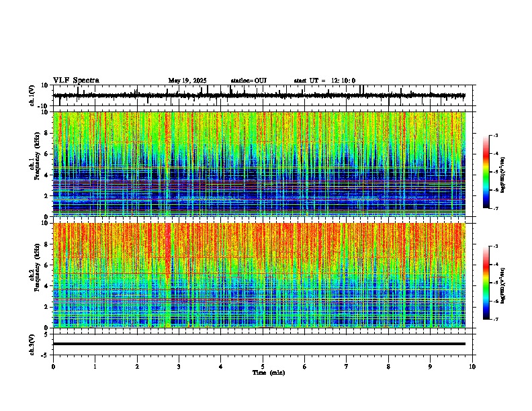Click the "ch.2 Frequency (kHz)" axis label

pos(35,267)
